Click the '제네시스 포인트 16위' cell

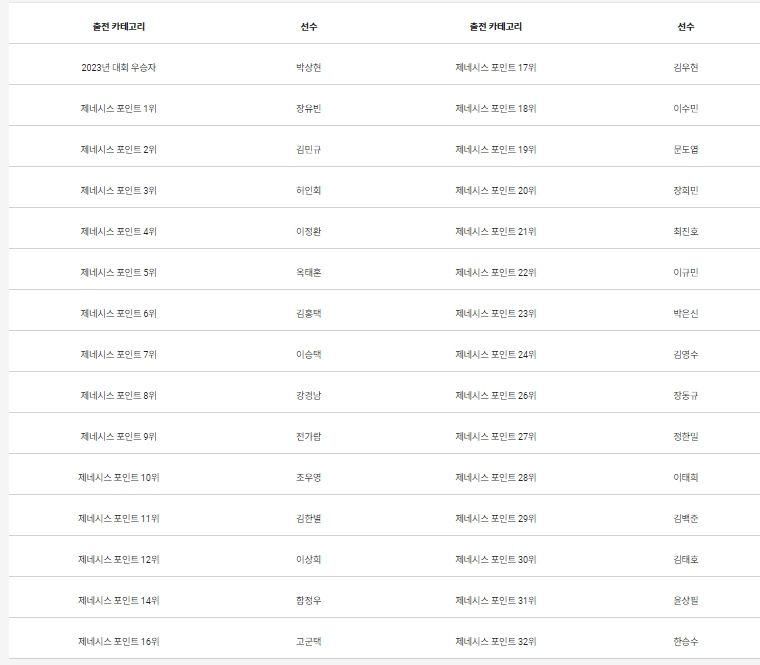119,641
